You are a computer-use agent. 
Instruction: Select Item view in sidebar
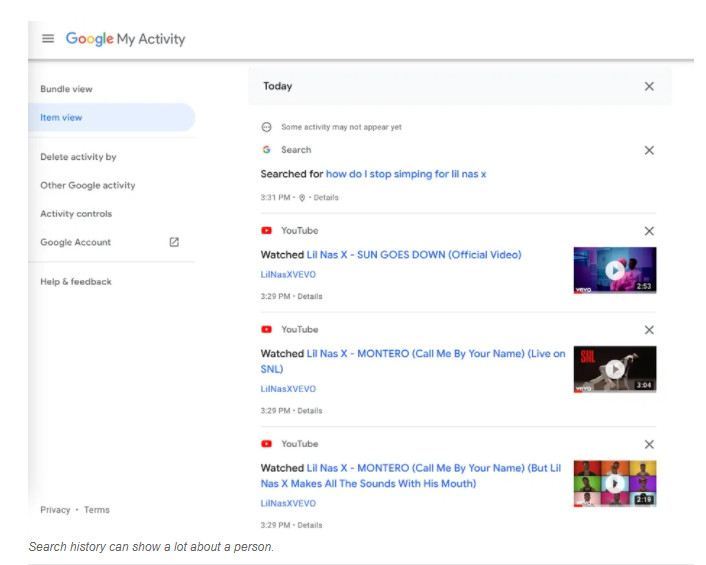61,118
